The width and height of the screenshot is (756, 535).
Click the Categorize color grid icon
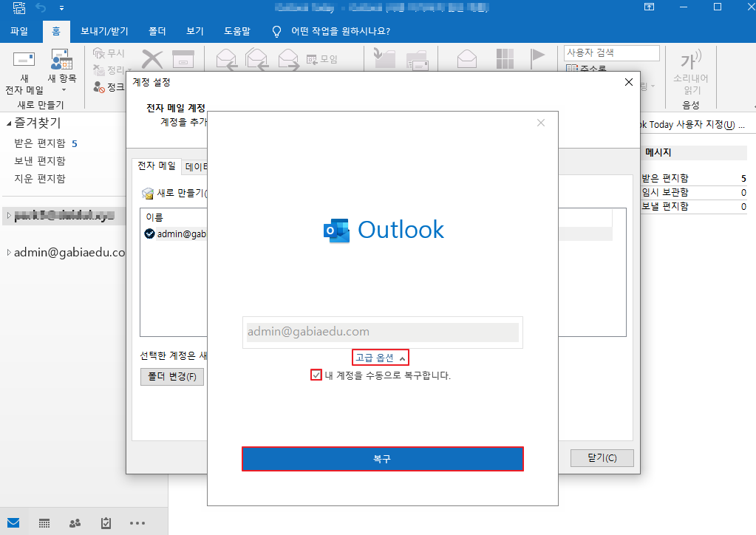point(505,59)
